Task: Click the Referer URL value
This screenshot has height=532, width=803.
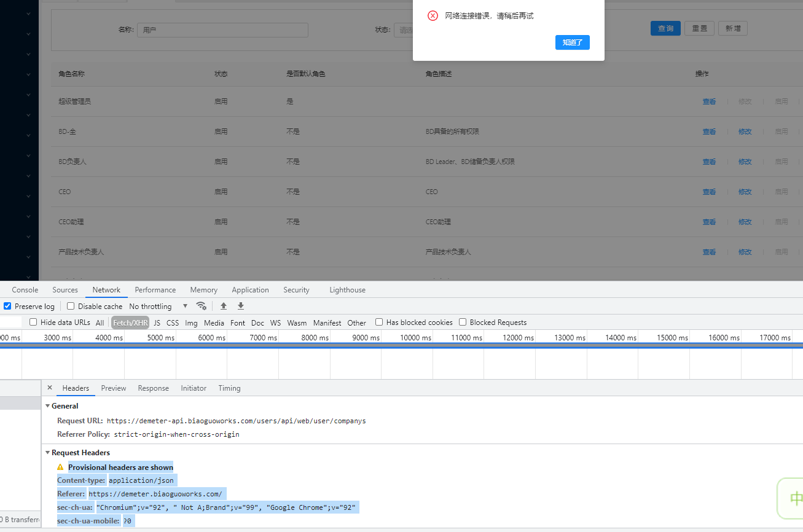Action: (155, 494)
